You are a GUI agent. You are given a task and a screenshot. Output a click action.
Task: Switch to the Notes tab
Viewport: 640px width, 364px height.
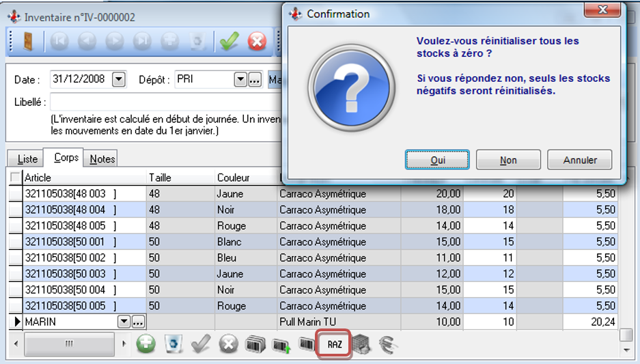point(102,158)
